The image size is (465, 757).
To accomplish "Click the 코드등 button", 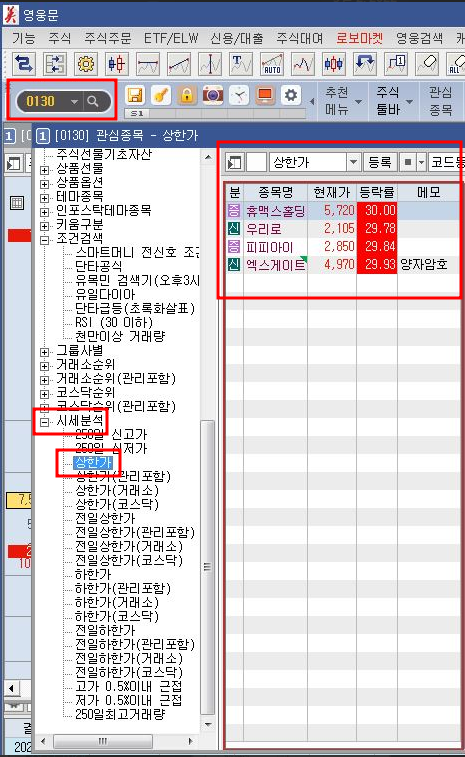I will coord(447,163).
